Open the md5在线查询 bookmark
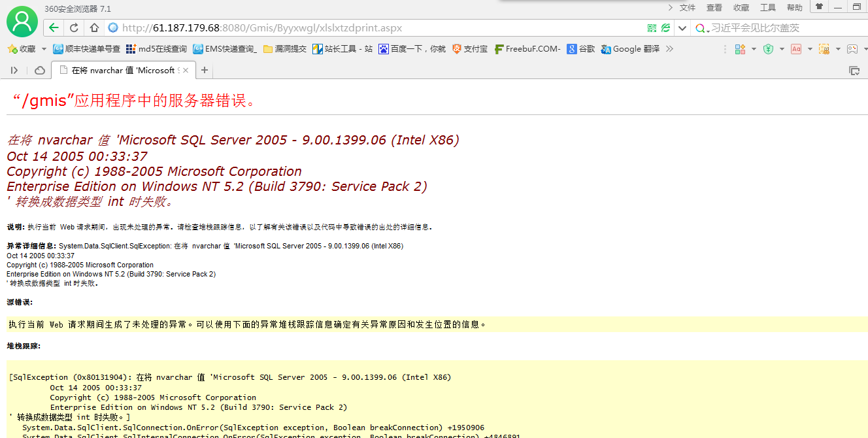Screen dimensions: 868x438 pos(156,49)
